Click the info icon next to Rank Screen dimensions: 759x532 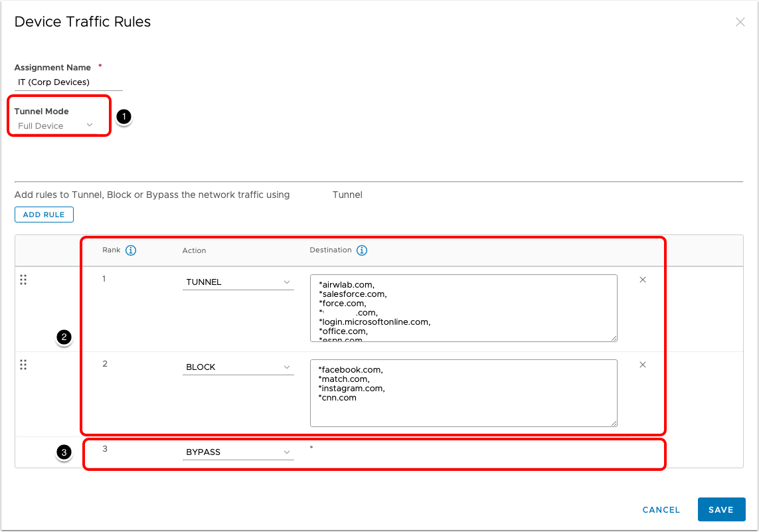pos(131,250)
